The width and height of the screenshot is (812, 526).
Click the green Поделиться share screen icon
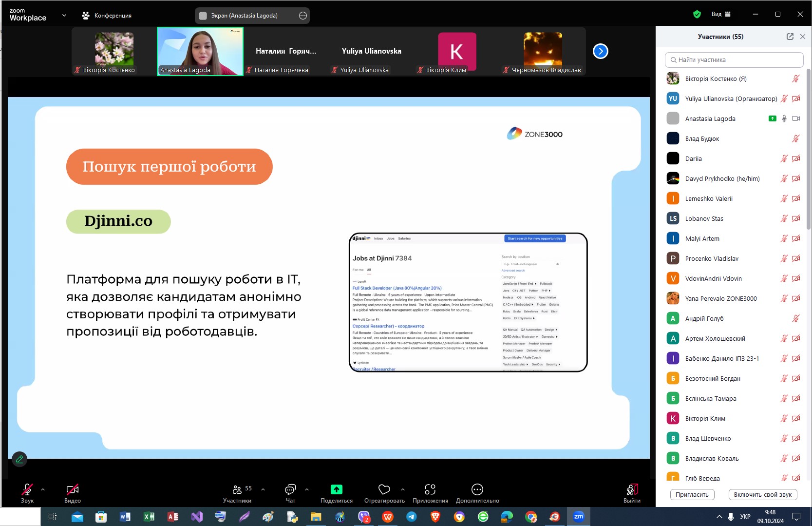coord(337,489)
